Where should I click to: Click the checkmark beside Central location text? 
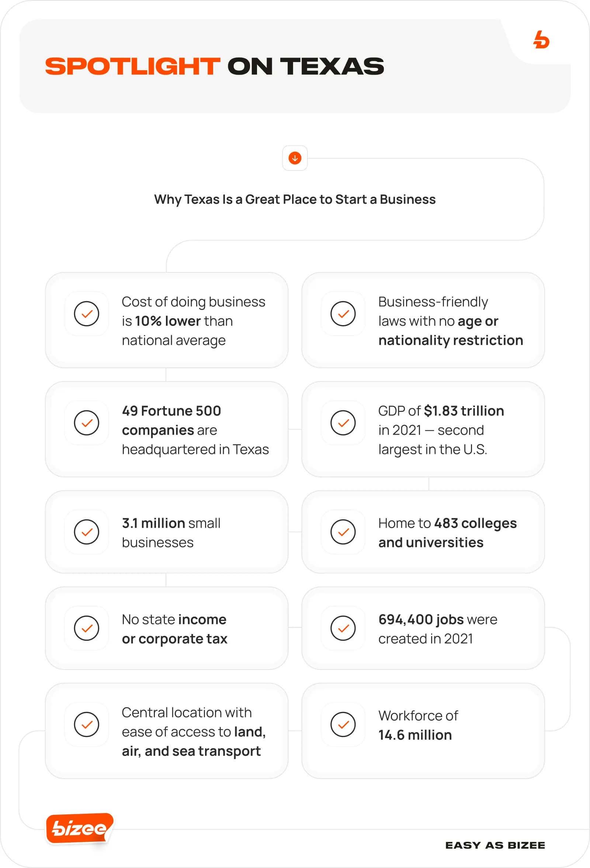point(87,724)
